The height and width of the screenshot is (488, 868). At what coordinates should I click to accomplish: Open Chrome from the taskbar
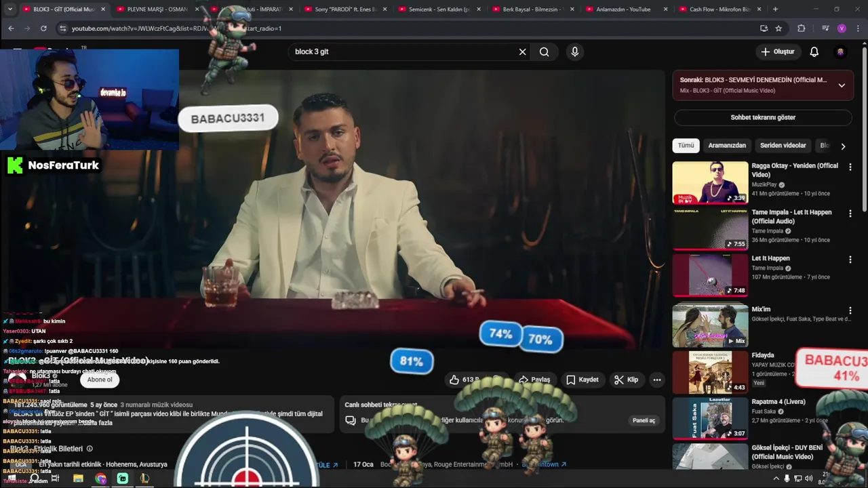100,479
